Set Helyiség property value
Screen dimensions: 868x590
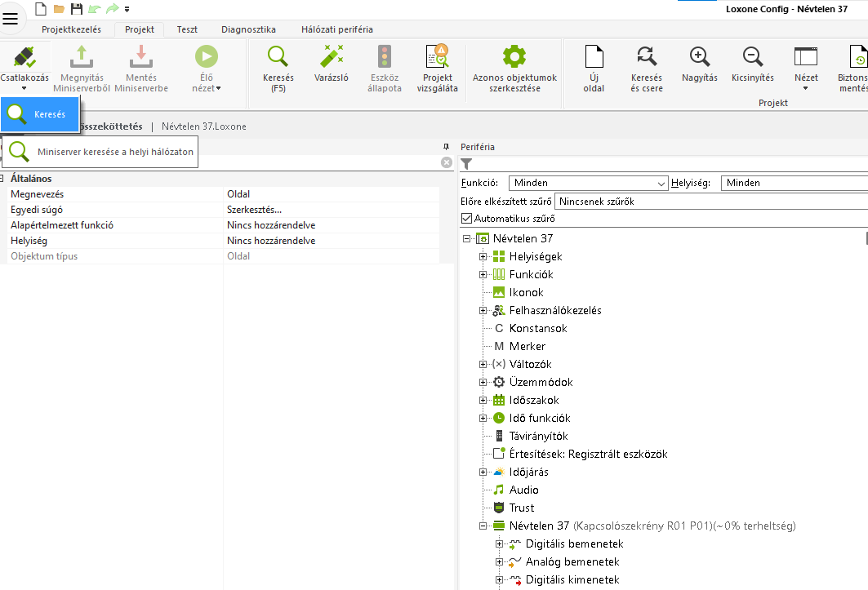[331, 241]
